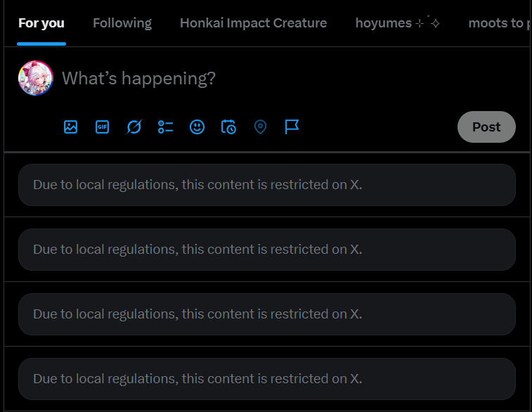Open the Honkai Impact Creature tab
The height and width of the screenshot is (412, 532).
254,23
